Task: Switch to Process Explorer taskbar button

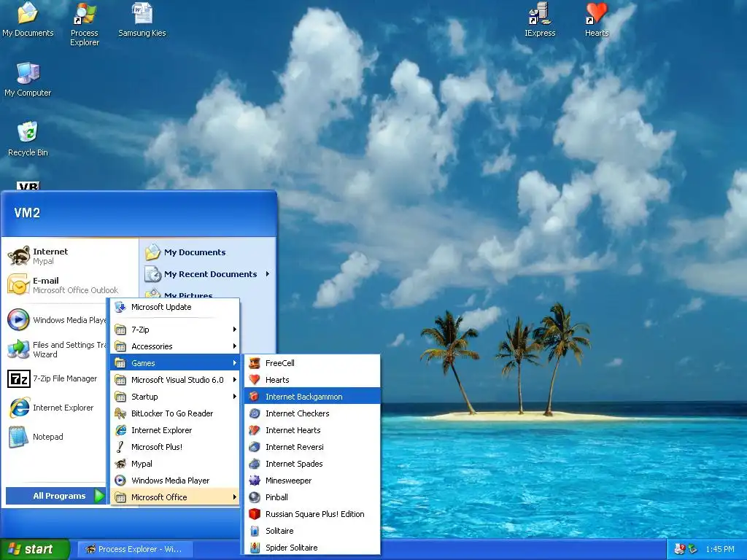Action: click(x=135, y=549)
